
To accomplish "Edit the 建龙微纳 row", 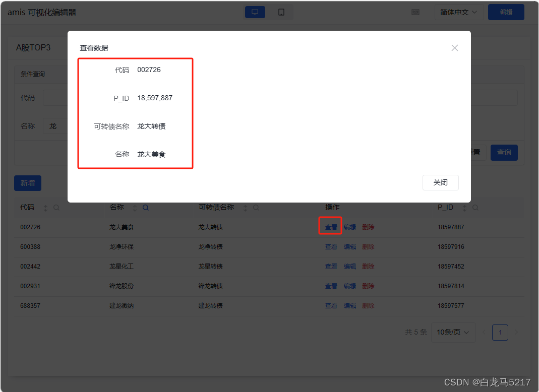I will [349, 305].
